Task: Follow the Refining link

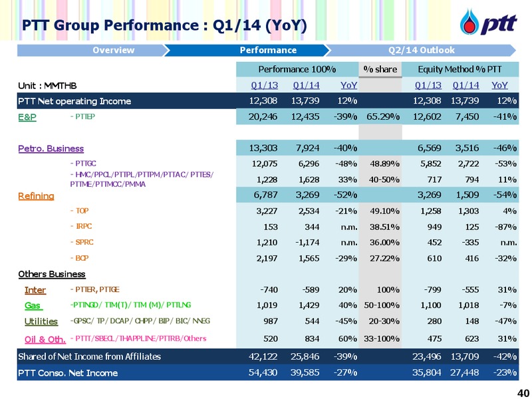Action: tap(36, 196)
